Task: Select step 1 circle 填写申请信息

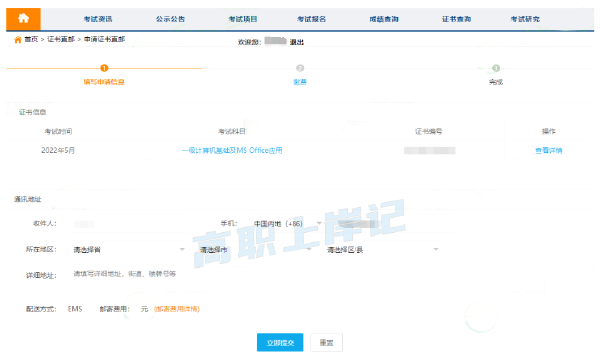Action: coord(104,68)
